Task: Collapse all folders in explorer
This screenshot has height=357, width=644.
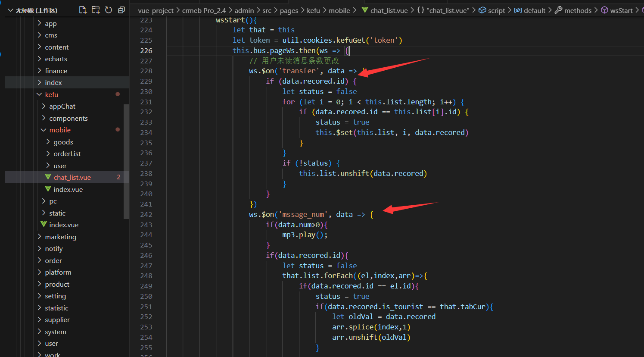Action: 121,10
